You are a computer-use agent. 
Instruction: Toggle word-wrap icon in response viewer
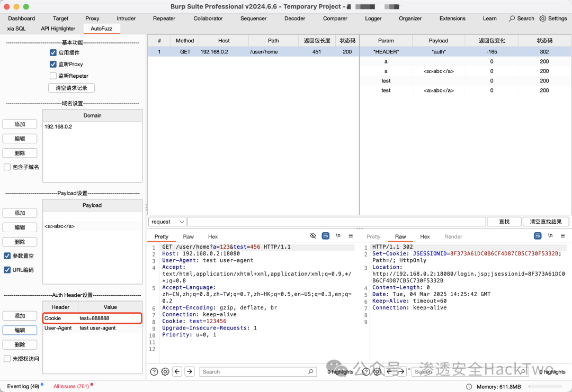[538, 236]
